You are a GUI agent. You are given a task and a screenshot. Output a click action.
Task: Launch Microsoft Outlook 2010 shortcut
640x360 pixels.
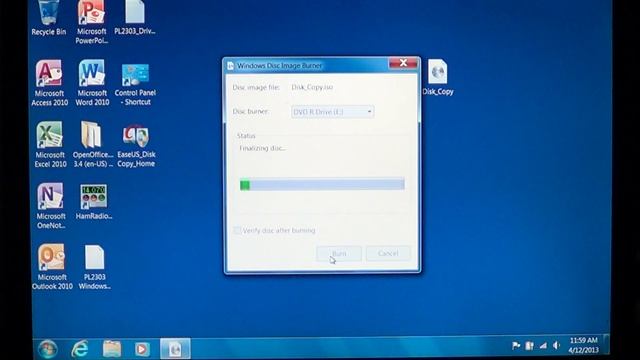click(52, 267)
